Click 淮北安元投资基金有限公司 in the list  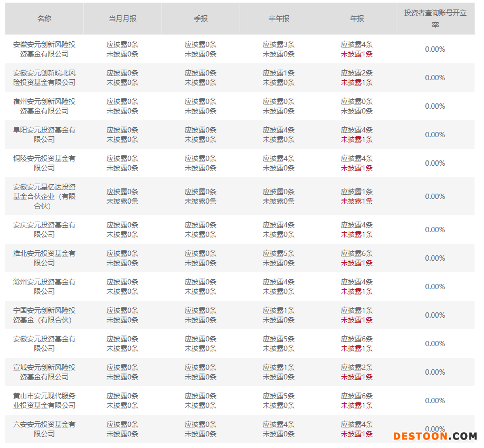click(44, 258)
